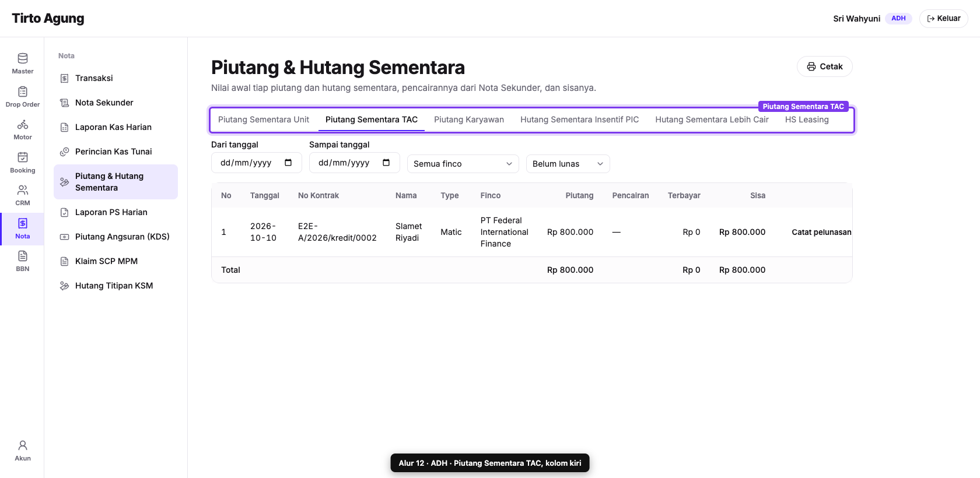980x478 pixels.
Task: Click the Cetak print button
Action: (x=825, y=66)
